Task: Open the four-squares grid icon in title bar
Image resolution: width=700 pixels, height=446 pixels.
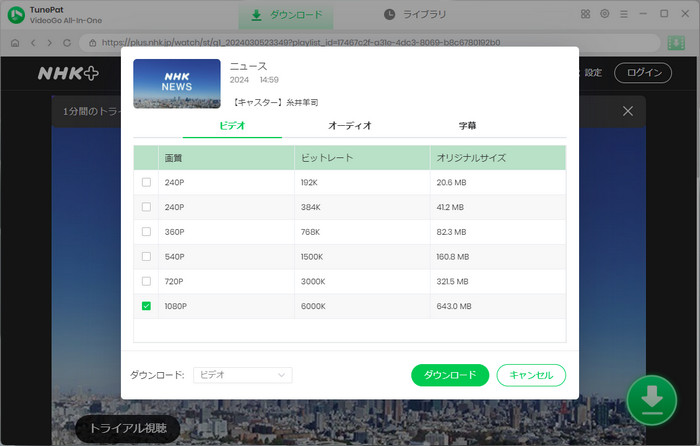Action: pos(585,14)
